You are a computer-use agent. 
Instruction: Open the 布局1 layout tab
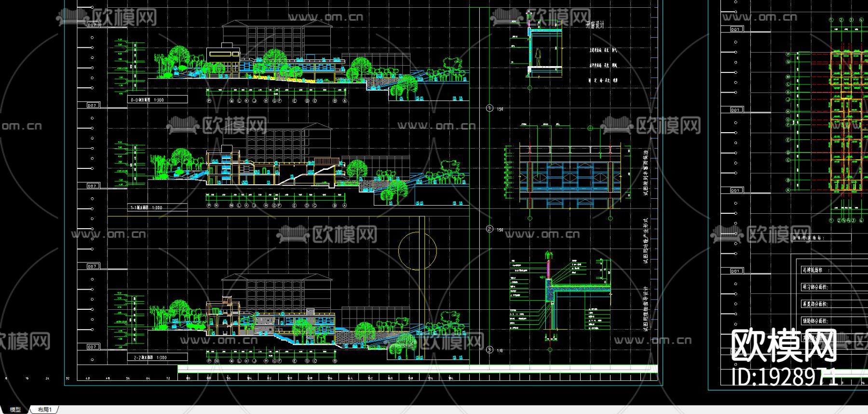44,410
